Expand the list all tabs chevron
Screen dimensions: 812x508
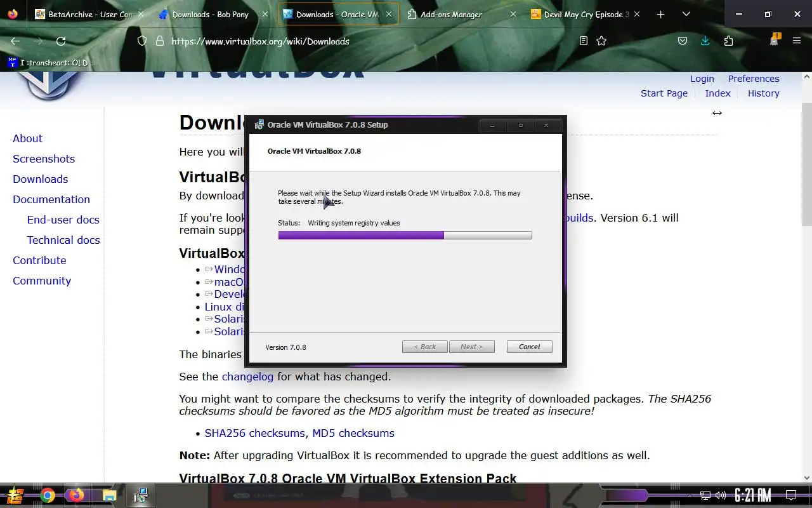[x=686, y=14]
